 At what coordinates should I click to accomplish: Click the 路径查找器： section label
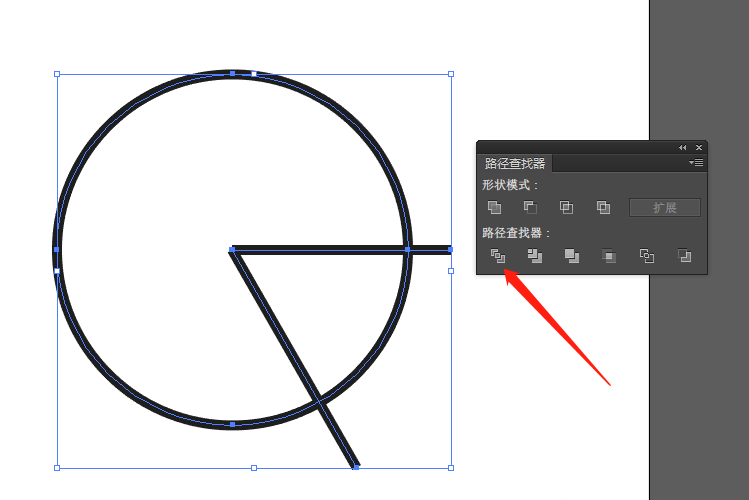click(516, 233)
